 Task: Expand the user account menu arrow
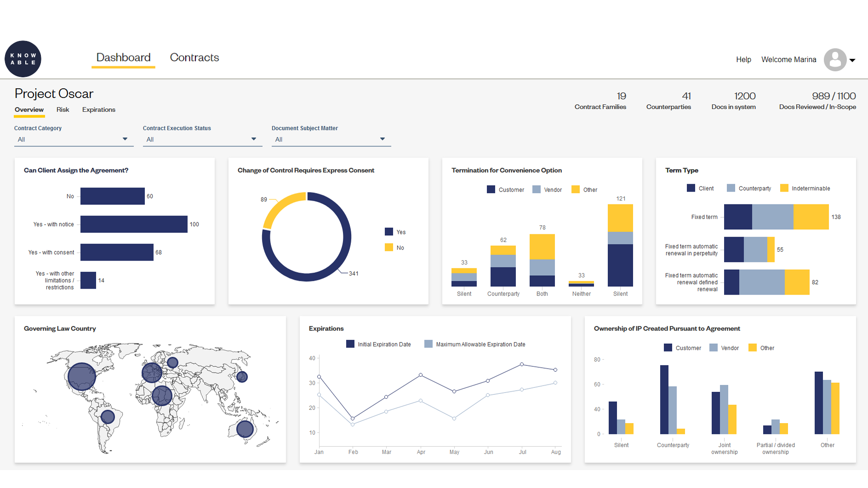tap(852, 60)
